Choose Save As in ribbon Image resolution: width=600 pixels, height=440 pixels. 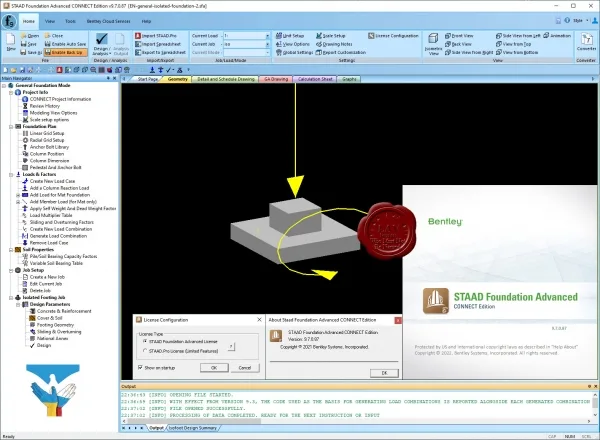tap(31, 52)
